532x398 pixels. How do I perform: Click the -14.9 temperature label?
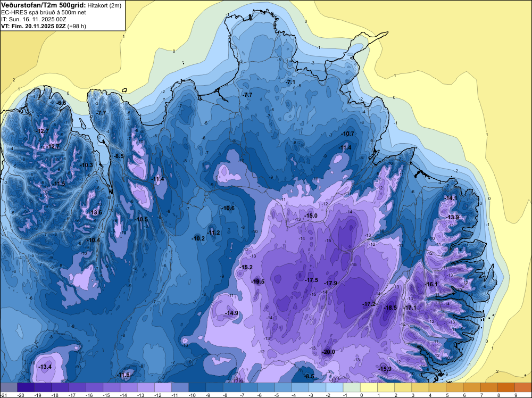point(232,313)
